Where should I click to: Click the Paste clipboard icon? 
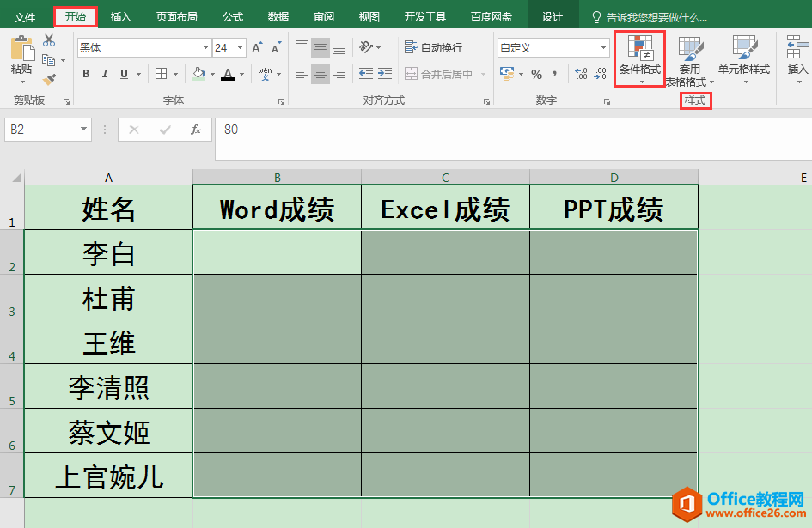22,48
